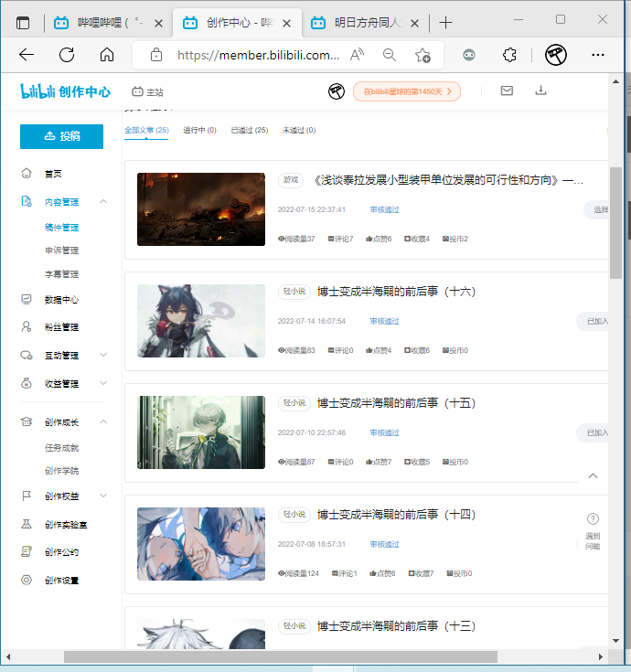Collapse the 内容管理 section
The width and height of the screenshot is (631, 672).
click(103, 201)
